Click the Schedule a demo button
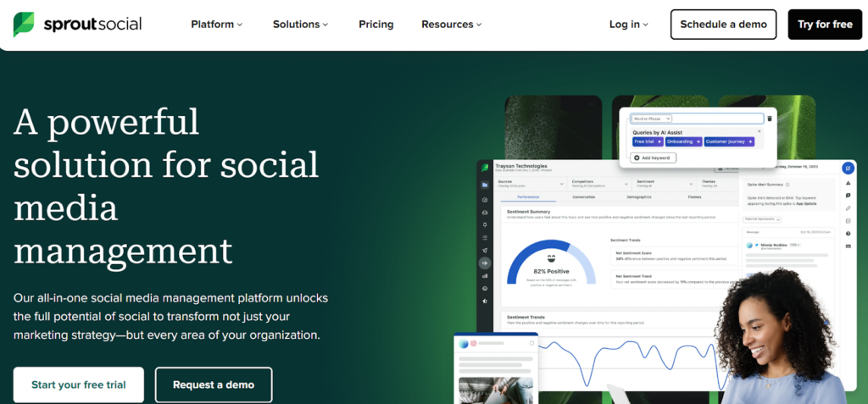 coord(723,25)
